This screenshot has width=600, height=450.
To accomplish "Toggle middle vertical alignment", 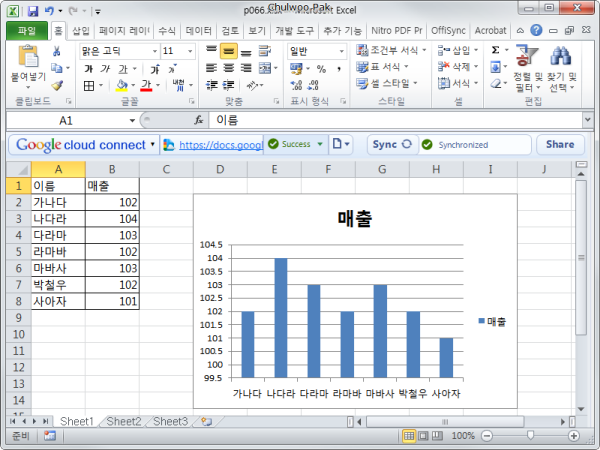I will 228,51.
